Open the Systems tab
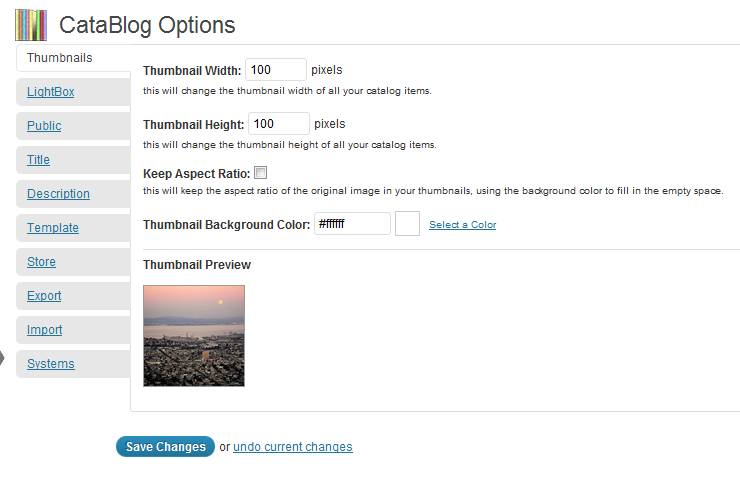The height and width of the screenshot is (490, 740). click(x=51, y=364)
